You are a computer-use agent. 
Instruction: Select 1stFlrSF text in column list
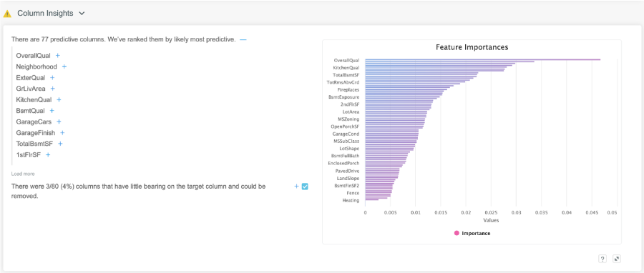(x=29, y=155)
